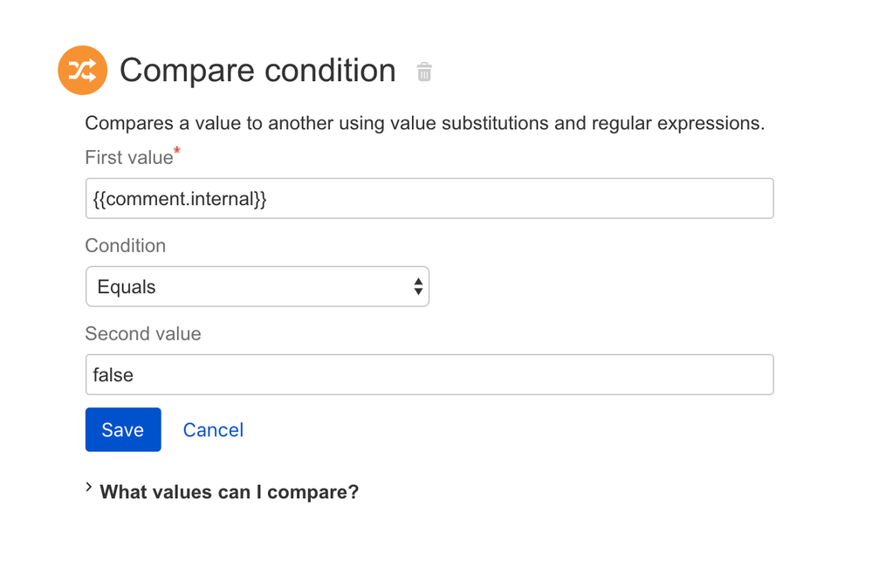Screen dimensions: 872x588
Task: Click the "Compare condition" title text
Action: tap(257, 71)
